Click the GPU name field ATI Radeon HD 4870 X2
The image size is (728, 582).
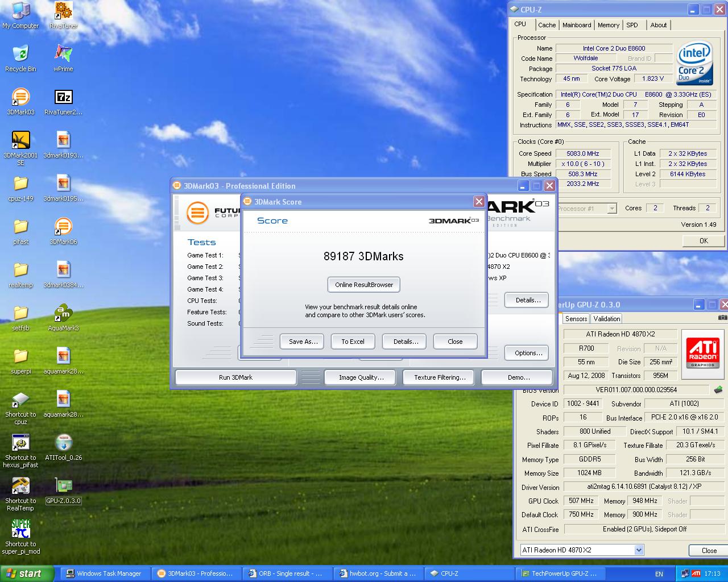pos(621,334)
